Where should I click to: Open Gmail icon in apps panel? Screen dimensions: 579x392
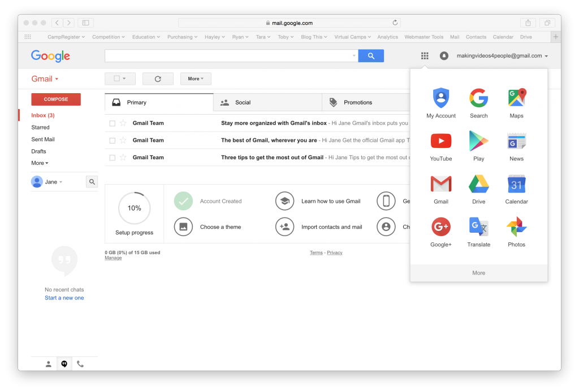pos(441,189)
